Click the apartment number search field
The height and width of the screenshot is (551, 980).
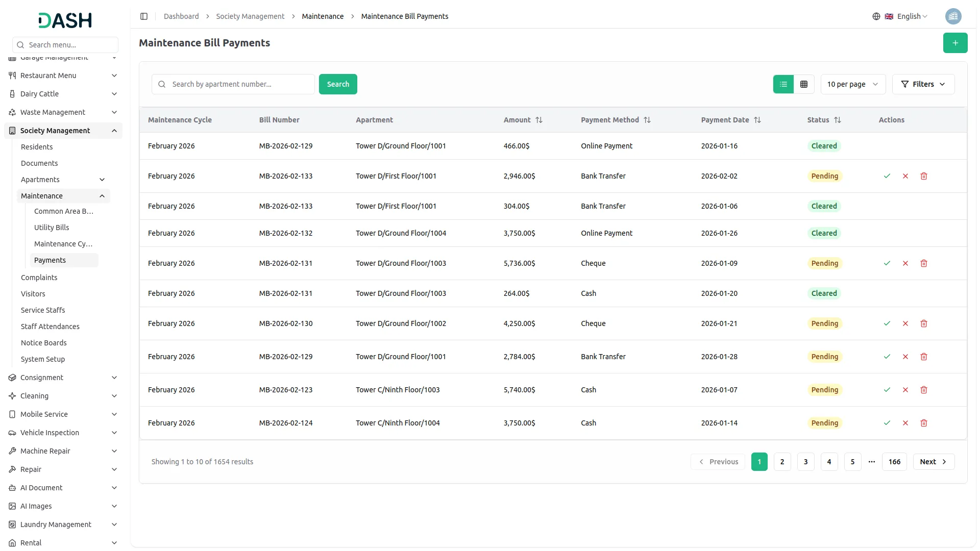(x=240, y=84)
